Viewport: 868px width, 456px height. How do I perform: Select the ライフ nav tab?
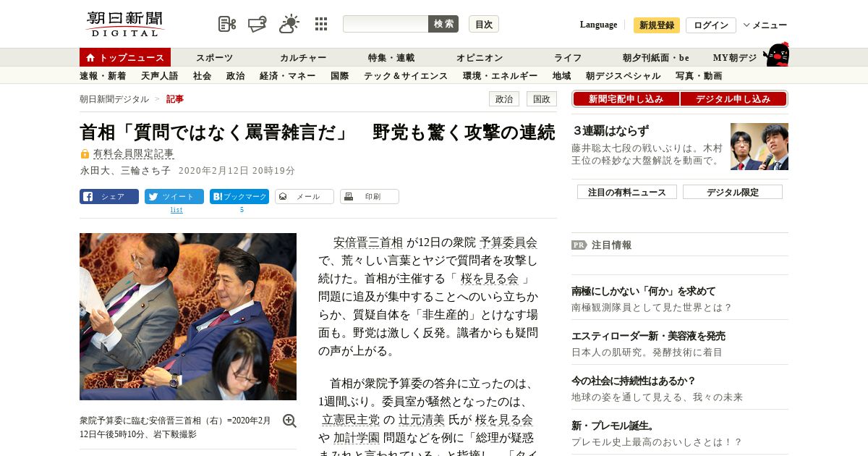tap(568, 57)
